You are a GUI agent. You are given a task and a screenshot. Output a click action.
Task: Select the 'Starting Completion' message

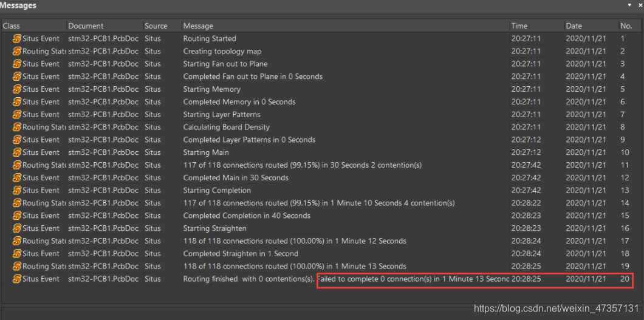[217, 190]
